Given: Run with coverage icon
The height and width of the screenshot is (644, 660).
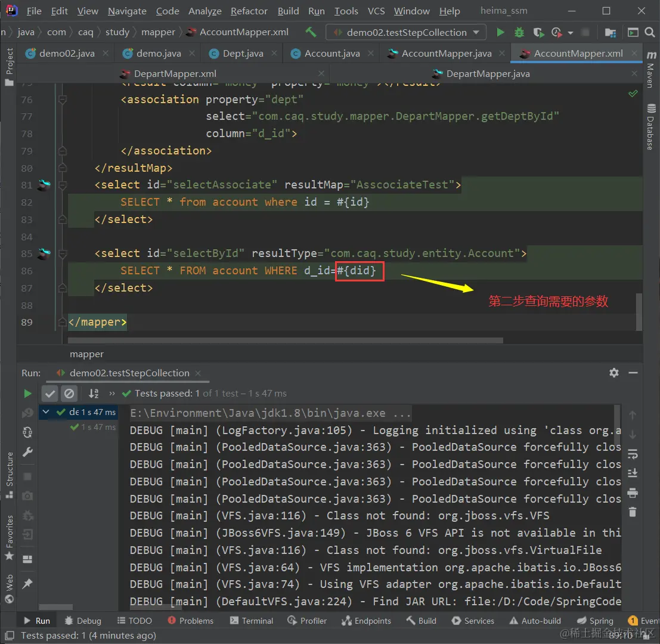Looking at the screenshot, I should coord(538,32).
